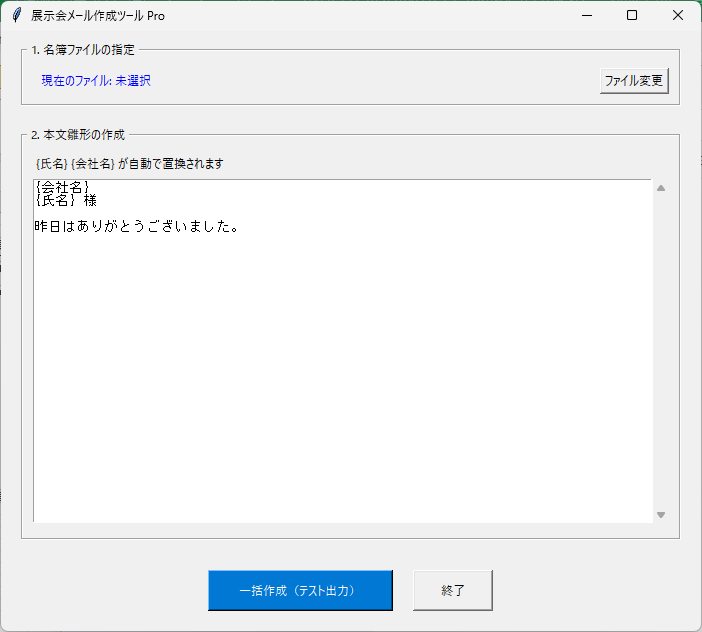The width and height of the screenshot is (702, 632).
Task: Click the 終了 button to exit
Action: (453, 590)
